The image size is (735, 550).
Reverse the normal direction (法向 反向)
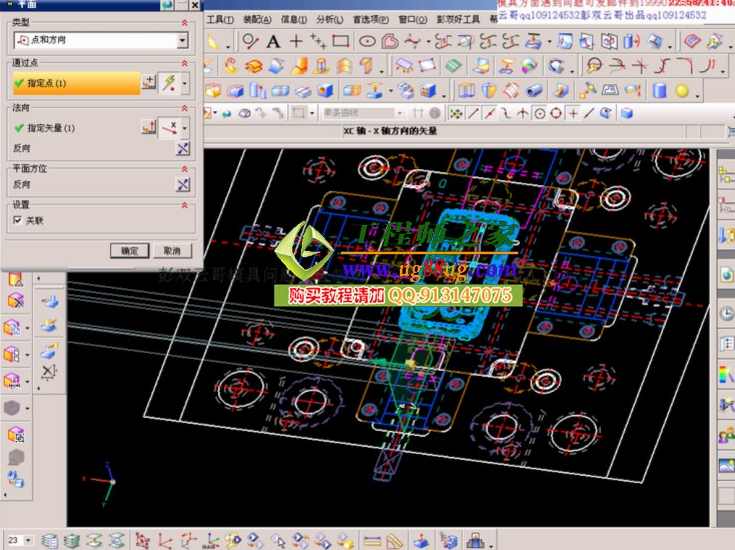[182, 148]
